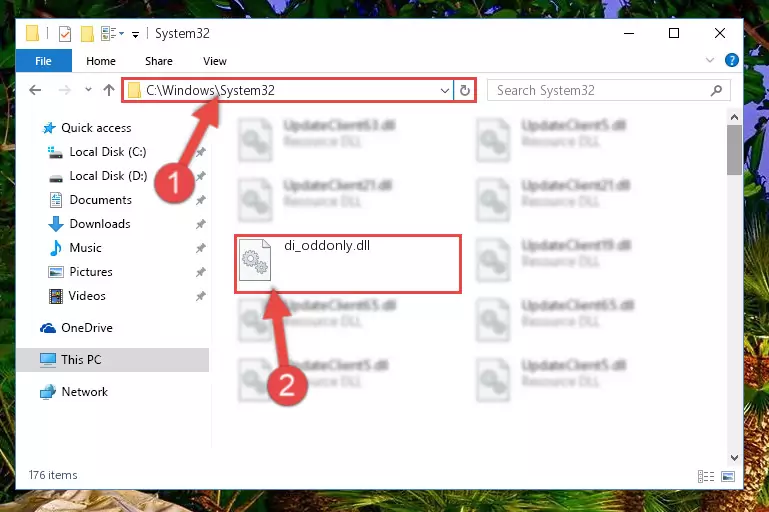Image resolution: width=769 pixels, height=512 pixels.
Task: Go back with the Back arrow
Action: [35, 90]
